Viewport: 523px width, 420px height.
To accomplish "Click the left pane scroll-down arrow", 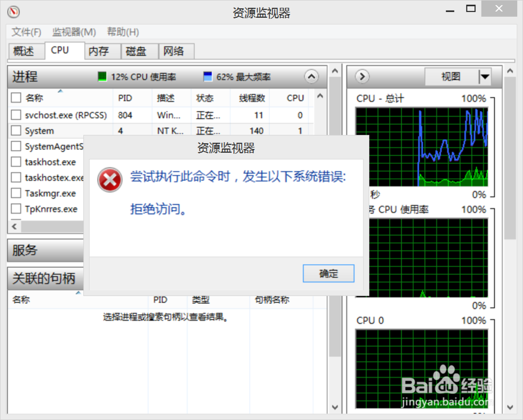I will pyautogui.click(x=335, y=407).
